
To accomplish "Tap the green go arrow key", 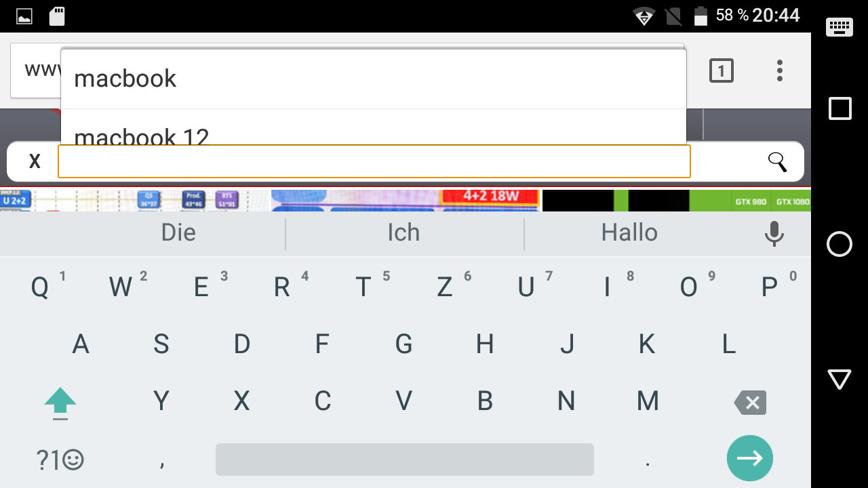I will [x=749, y=458].
